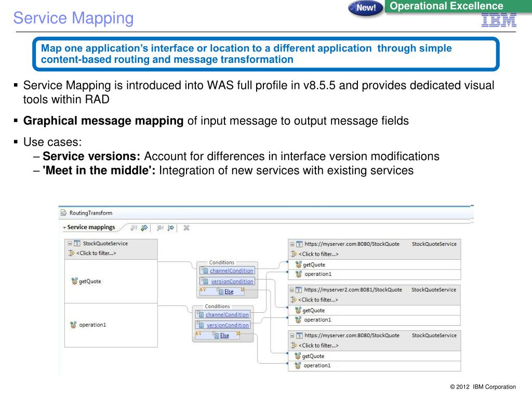This screenshot has height=399, width=532.
Task: Click the toolbar icon just left of the delete X
Action: 170,228
